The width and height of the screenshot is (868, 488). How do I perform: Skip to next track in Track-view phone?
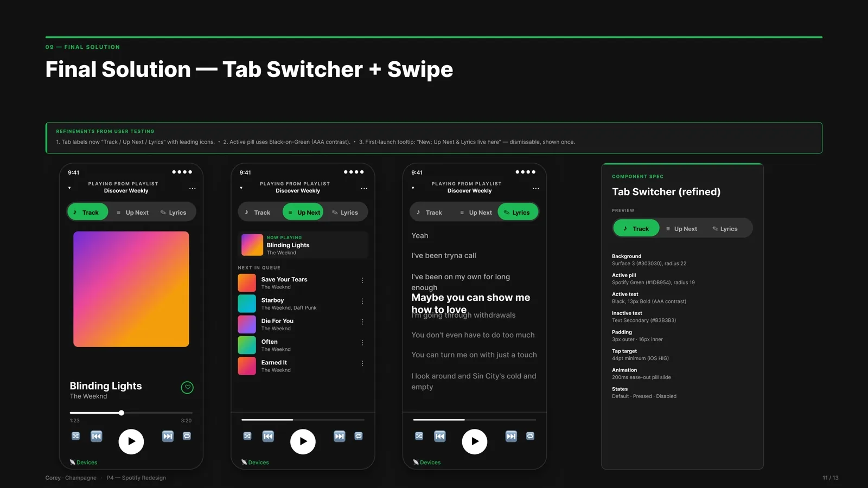[x=168, y=436]
